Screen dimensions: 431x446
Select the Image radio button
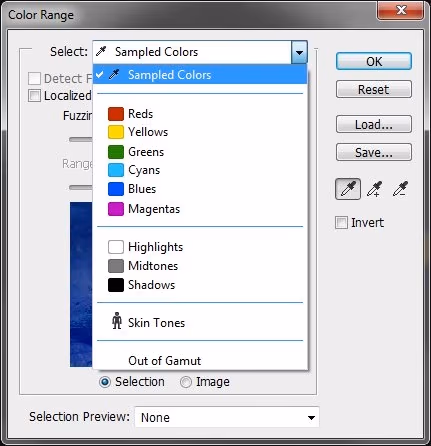click(x=186, y=382)
